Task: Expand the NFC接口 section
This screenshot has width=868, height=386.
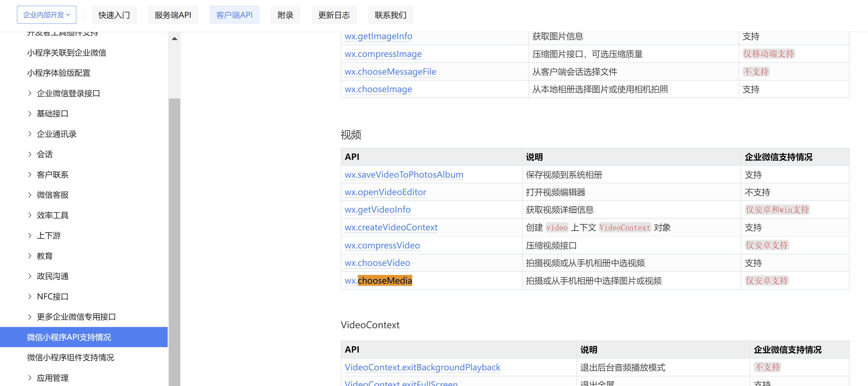Action: 52,296
